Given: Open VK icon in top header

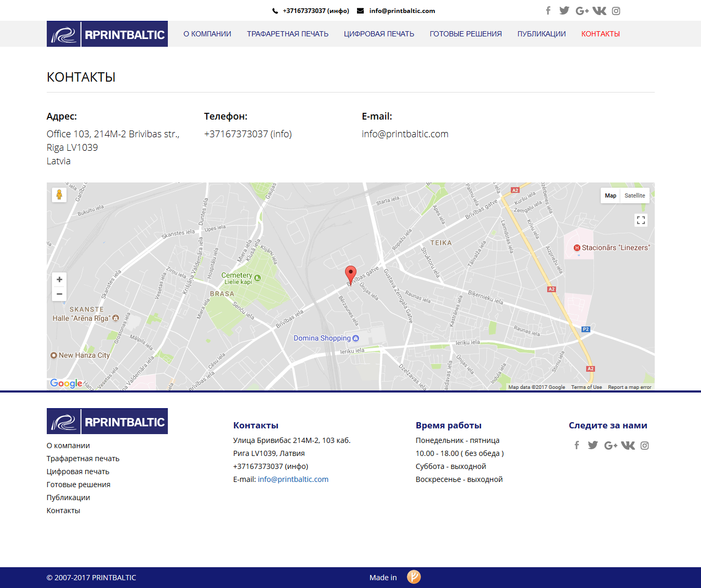Looking at the screenshot, I should click(600, 11).
